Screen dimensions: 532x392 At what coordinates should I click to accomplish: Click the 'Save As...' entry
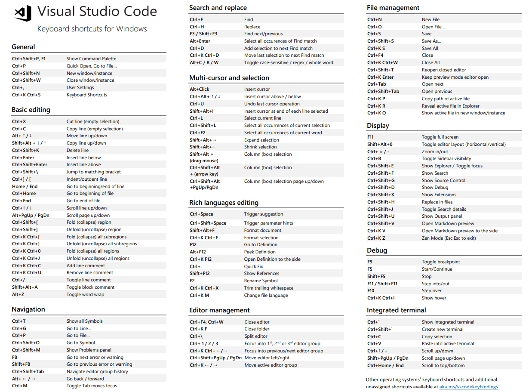(431, 41)
